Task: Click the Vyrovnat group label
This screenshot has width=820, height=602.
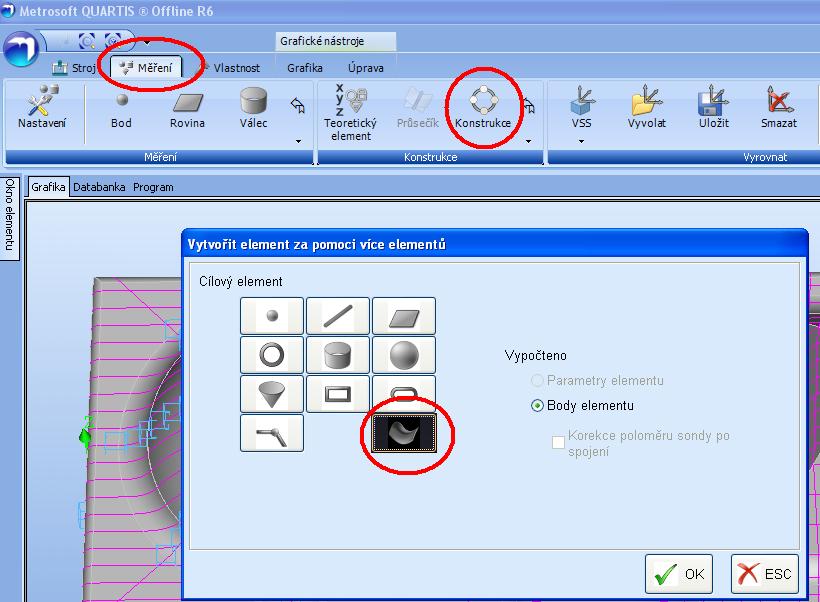Action: click(765, 157)
